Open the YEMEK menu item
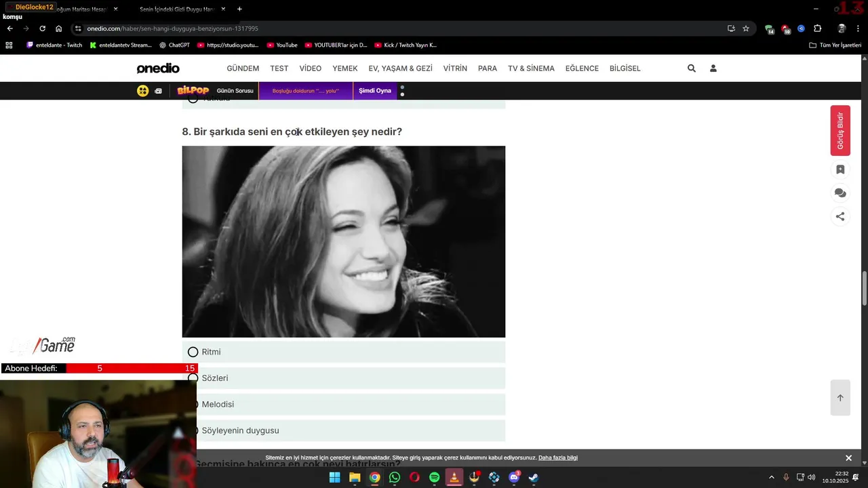The height and width of the screenshot is (488, 868). pos(345,68)
